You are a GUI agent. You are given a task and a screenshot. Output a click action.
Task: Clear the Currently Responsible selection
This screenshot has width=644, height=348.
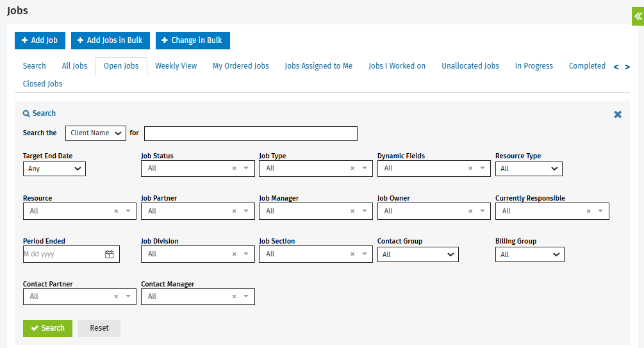[588, 211]
